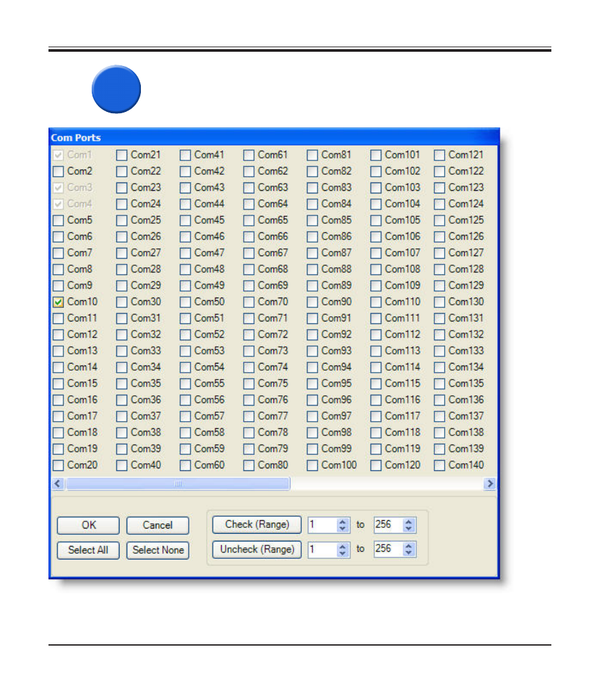Uncheck the Com10 checkbox
Viewport: 616px width, 698px height.
click(58, 302)
